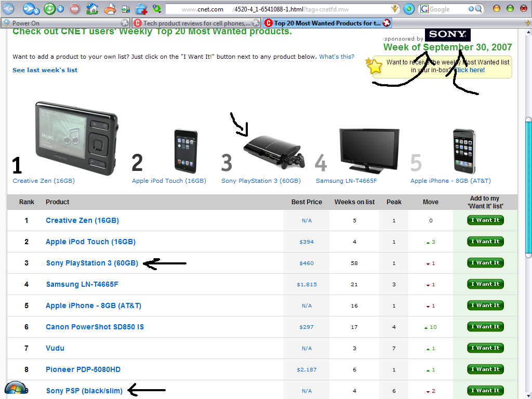
Task: Switch to the Power On tab
Action: [64, 23]
